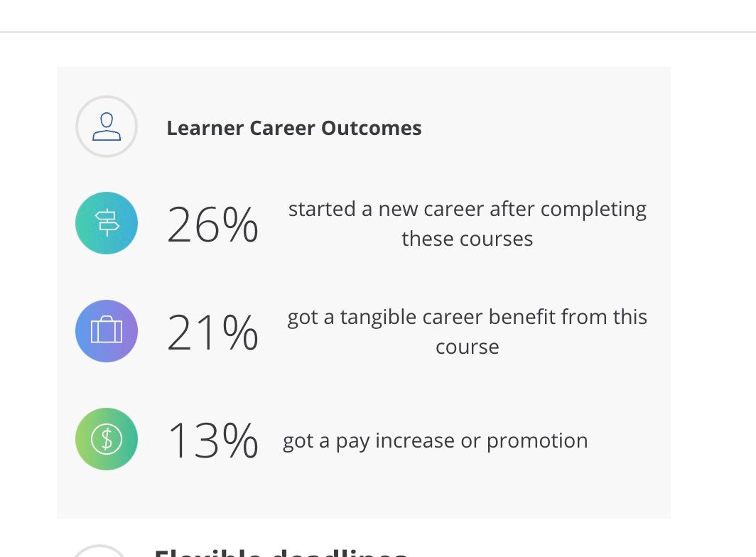This screenshot has width=756, height=557.
Task: Click 'got a pay increase or promotion' text
Action: (x=436, y=441)
